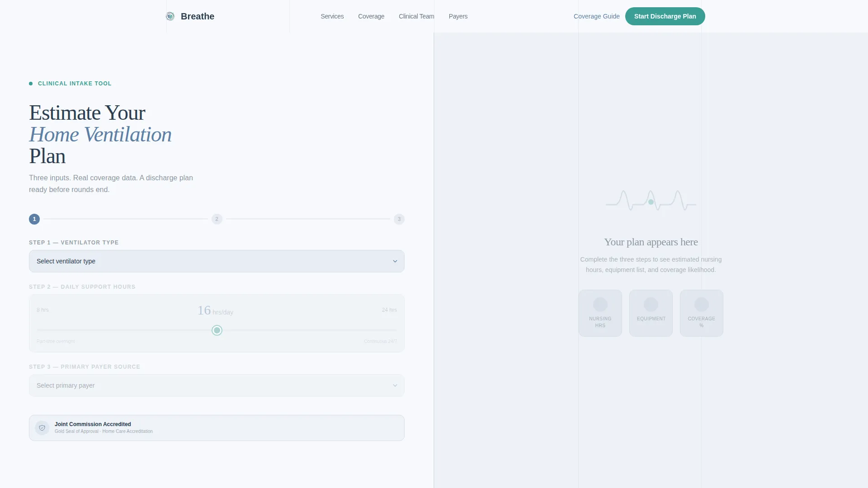Click the Coverage % placeholder card
868x488 pixels.
click(x=702, y=313)
